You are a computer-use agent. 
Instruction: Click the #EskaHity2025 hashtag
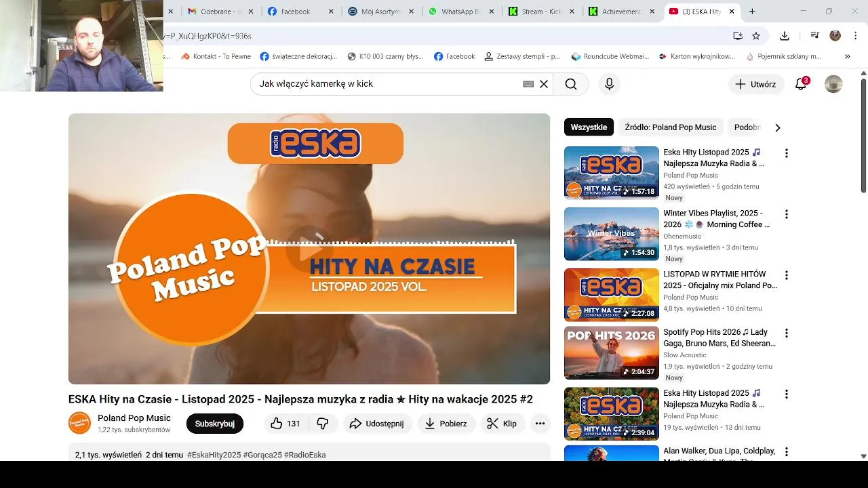point(214,455)
